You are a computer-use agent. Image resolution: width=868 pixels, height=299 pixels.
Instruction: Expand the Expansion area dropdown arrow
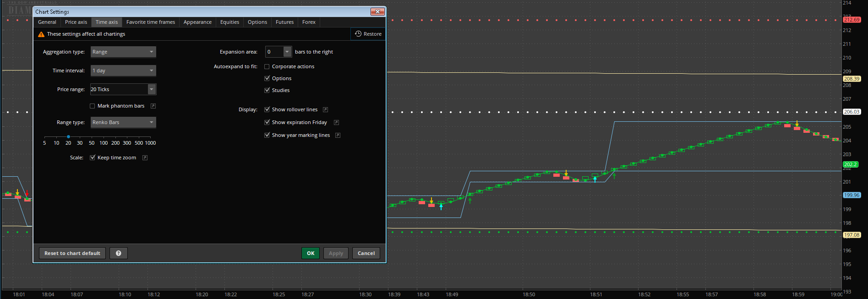(x=287, y=52)
